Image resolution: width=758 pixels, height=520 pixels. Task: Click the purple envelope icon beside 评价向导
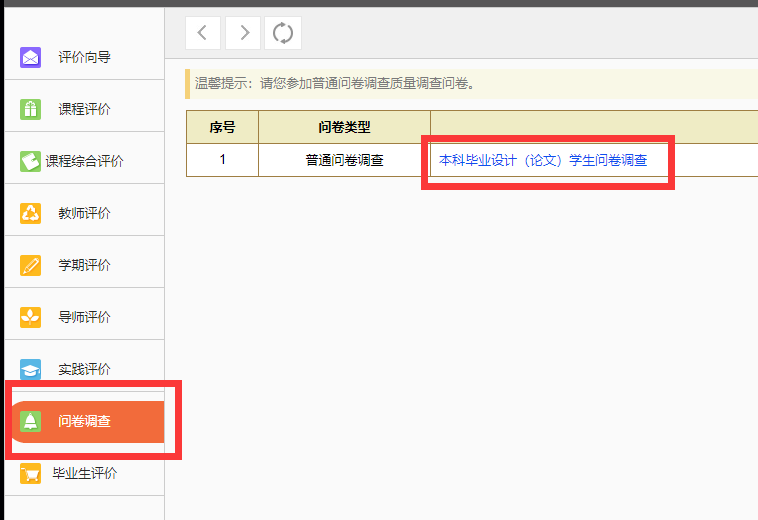30,58
